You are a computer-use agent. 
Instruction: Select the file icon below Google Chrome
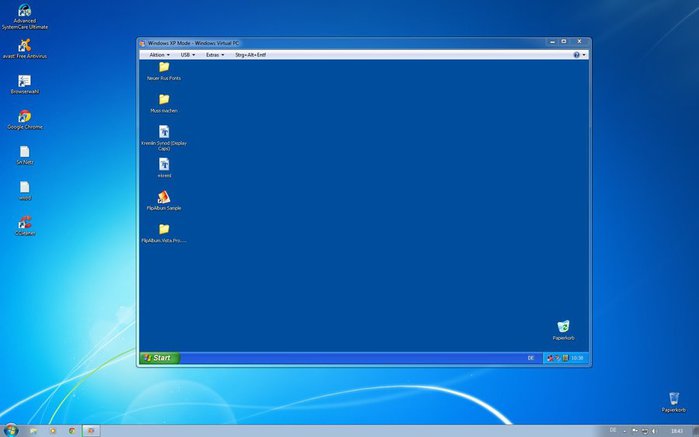[25, 155]
